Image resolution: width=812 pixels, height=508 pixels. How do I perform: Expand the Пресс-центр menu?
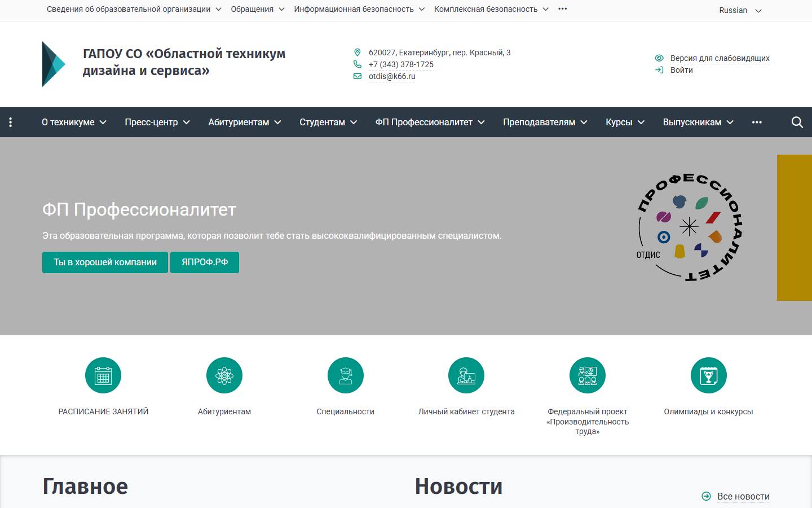click(x=157, y=122)
